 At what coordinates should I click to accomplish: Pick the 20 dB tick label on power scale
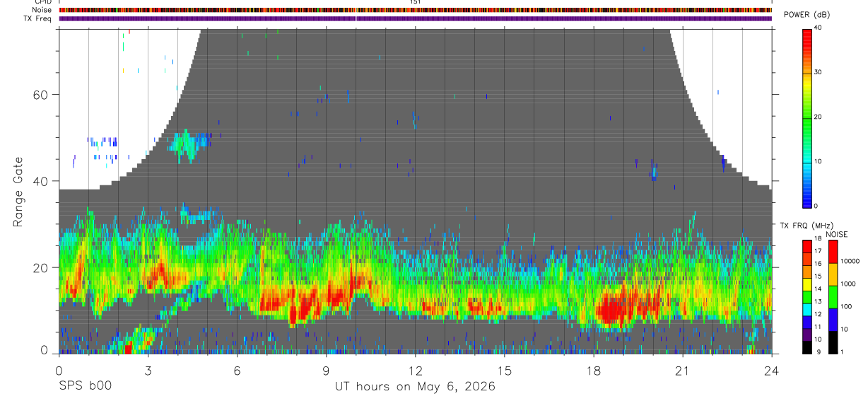coord(818,117)
